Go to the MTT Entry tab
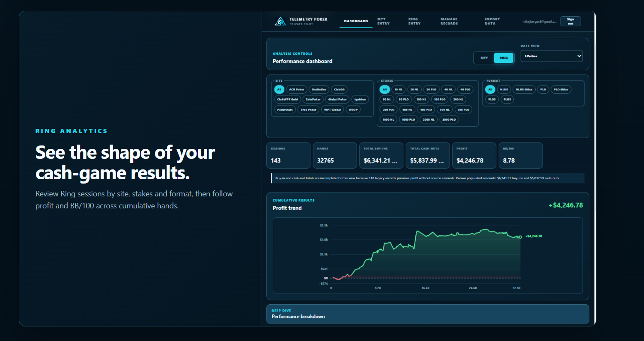The width and height of the screenshot is (644, 341). (x=383, y=21)
